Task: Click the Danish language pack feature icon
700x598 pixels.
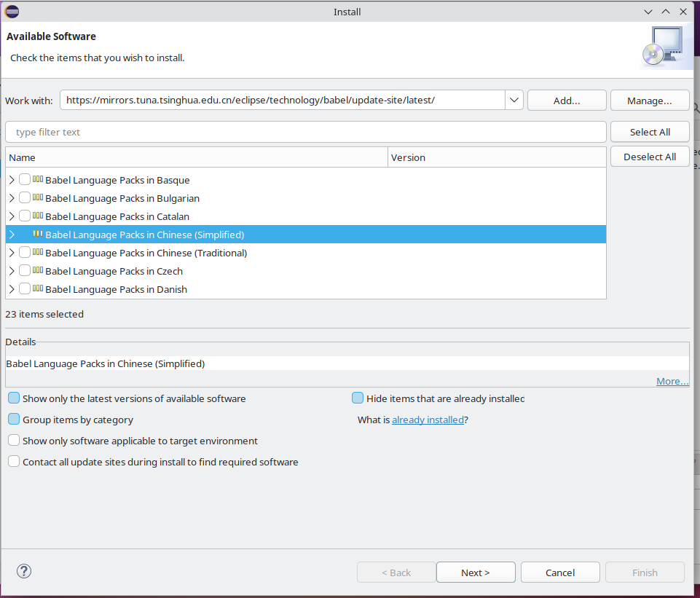Action: (38, 288)
